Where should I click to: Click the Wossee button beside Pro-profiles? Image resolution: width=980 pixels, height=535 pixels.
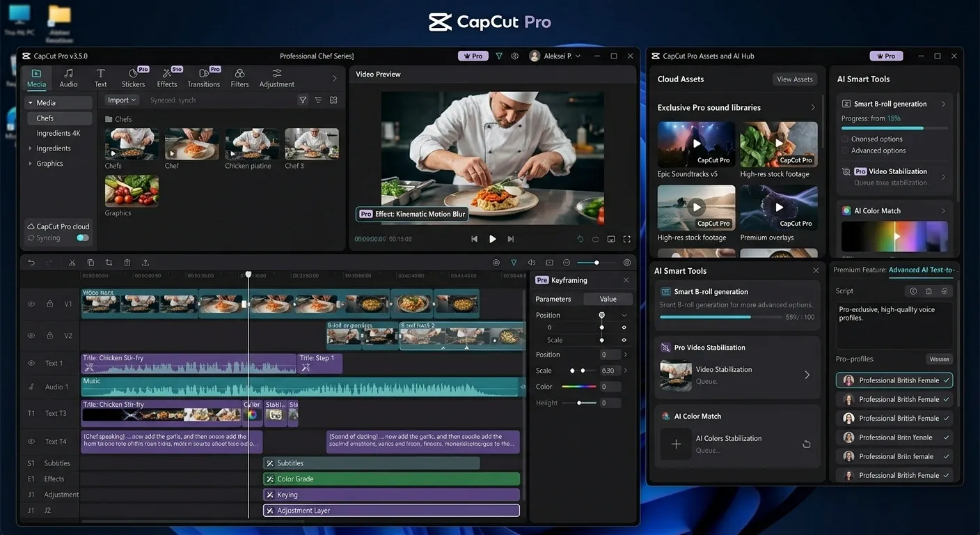tap(939, 359)
